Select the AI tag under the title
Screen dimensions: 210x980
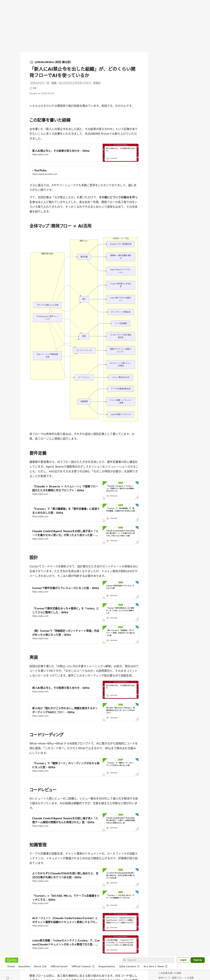pos(48,83)
